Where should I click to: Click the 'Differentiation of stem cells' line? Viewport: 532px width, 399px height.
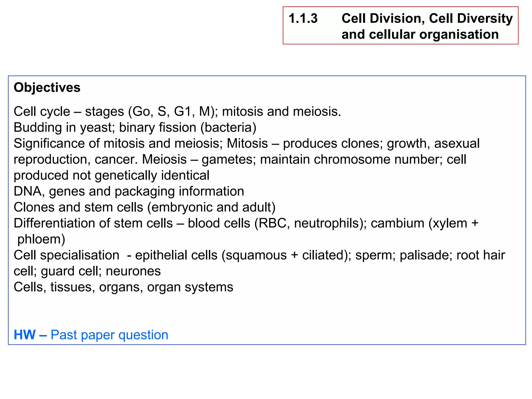[x=246, y=223]
